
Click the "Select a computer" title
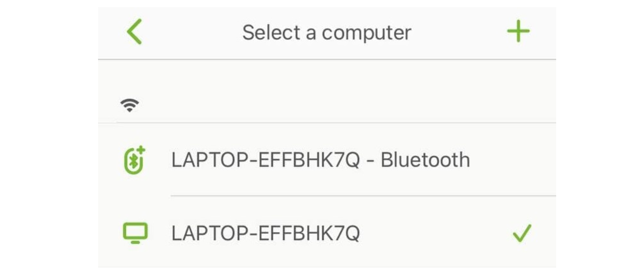(x=326, y=33)
